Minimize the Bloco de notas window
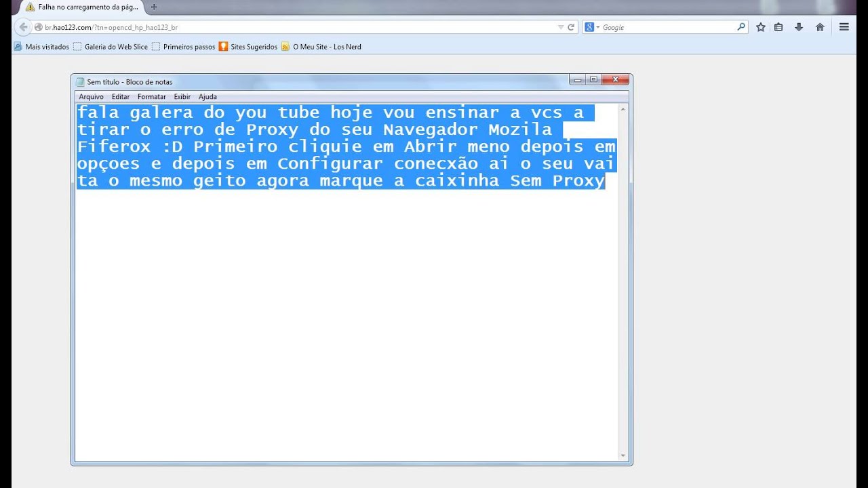Screen dimensions: 868x488 point(577,80)
